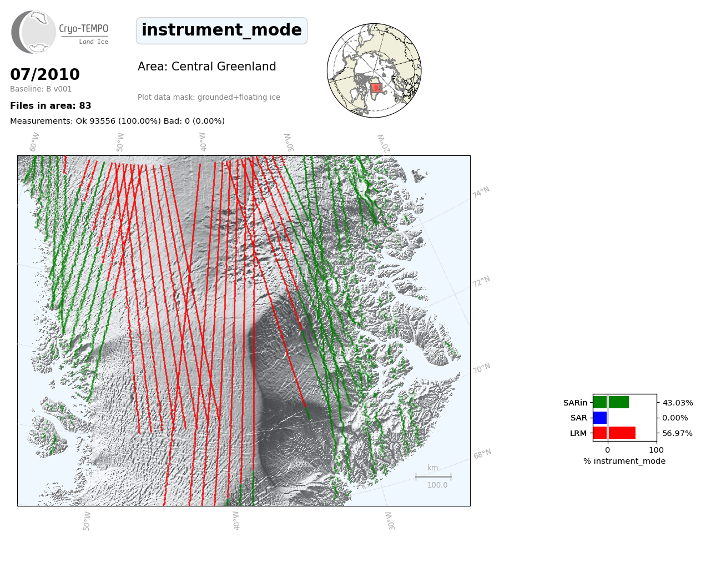Image resolution: width=706 pixels, height=588 pixels.
Task: Click the 43.03% value next to SARin
Action: click(x=677, y=403)
